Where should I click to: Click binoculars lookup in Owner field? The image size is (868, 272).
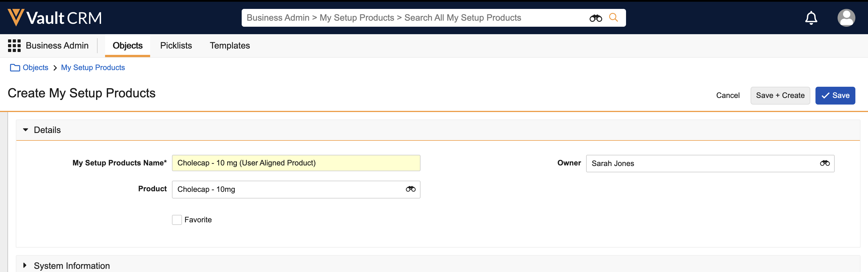[825, 163]
